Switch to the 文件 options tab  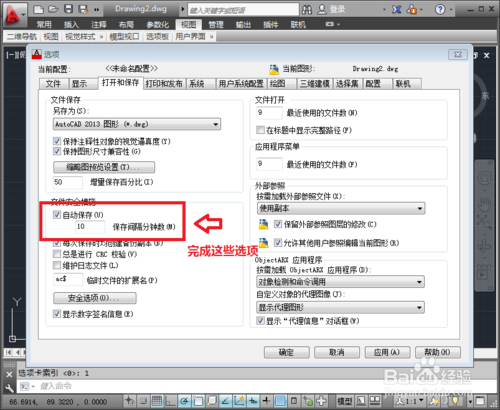(x=53, y=84)
